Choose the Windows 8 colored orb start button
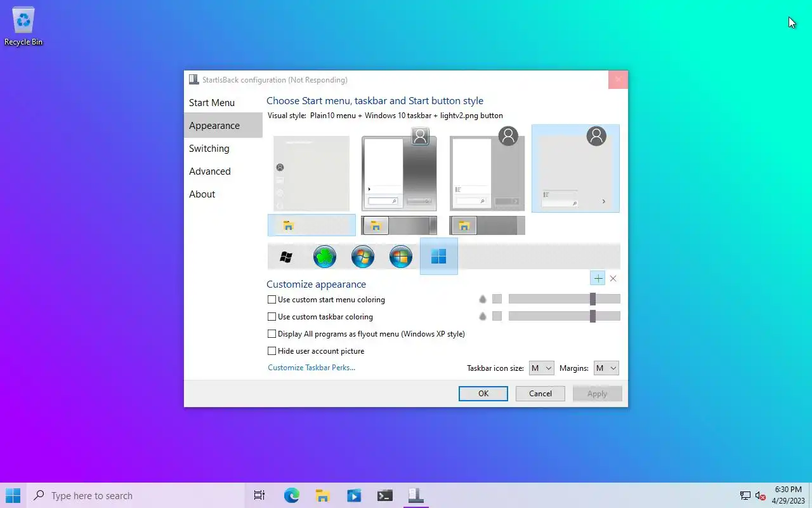The height and width of the screenshot is (508, 812). click(x=401, y=257)
